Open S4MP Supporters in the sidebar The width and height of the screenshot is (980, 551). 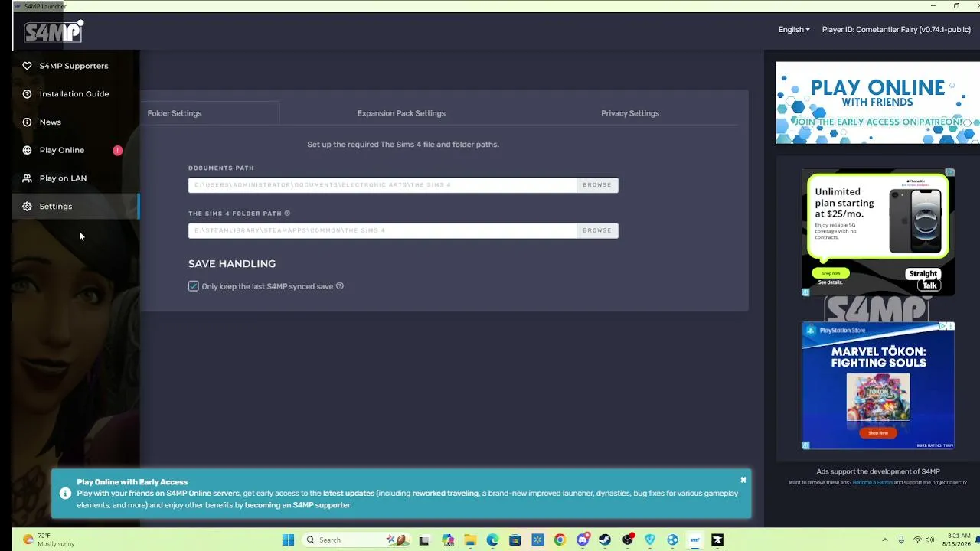[x=76, y=66]
